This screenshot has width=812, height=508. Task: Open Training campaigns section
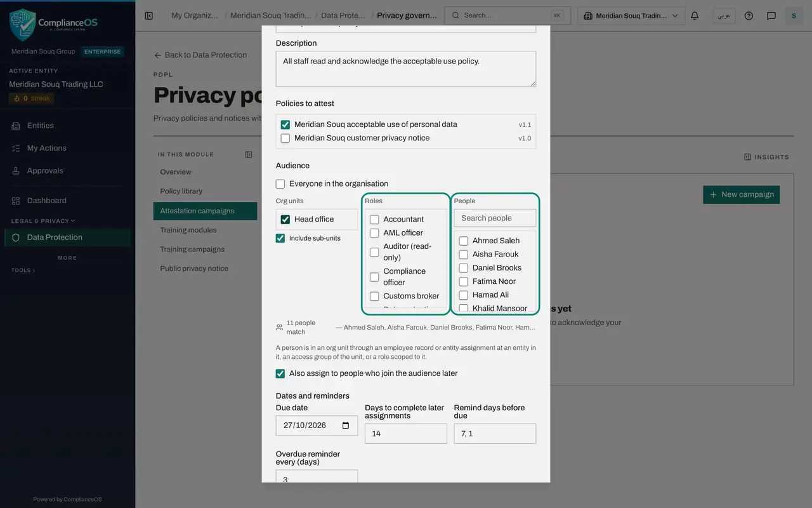pos(205,250)
